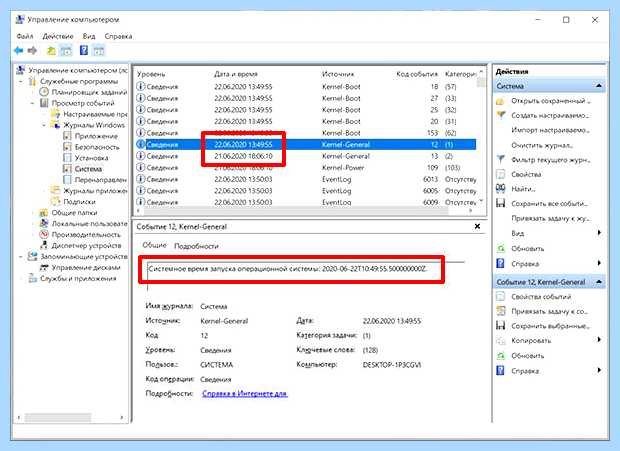Click the Общие папки folder icon

44,213
